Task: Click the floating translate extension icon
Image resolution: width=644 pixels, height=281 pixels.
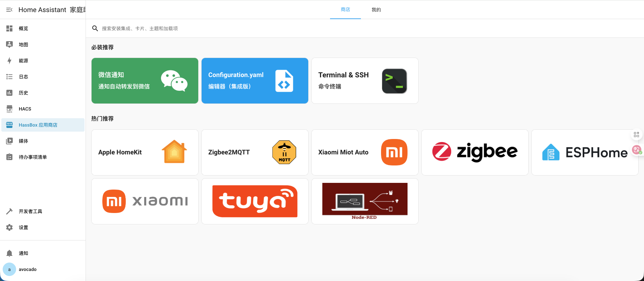Action: (636, 150)
